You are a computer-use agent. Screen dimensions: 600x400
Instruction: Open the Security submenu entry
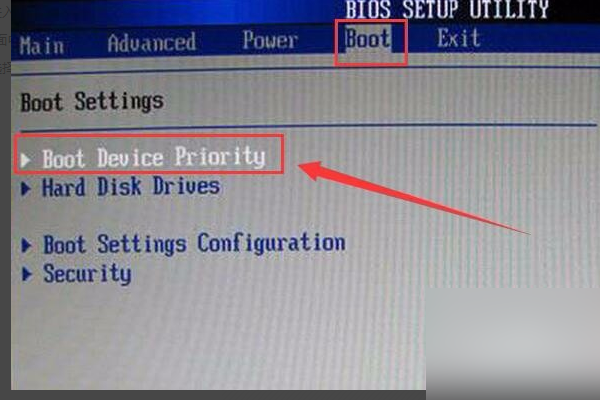(x=87, y=273)
